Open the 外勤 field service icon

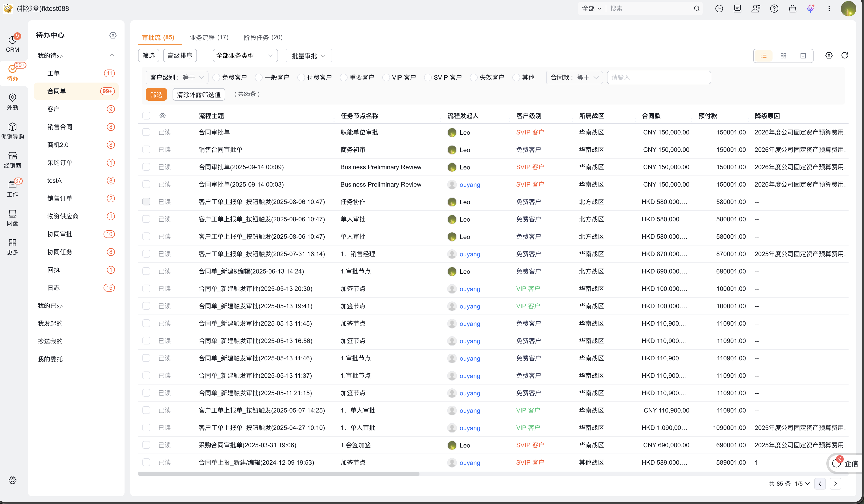click(x=12, y=102)
